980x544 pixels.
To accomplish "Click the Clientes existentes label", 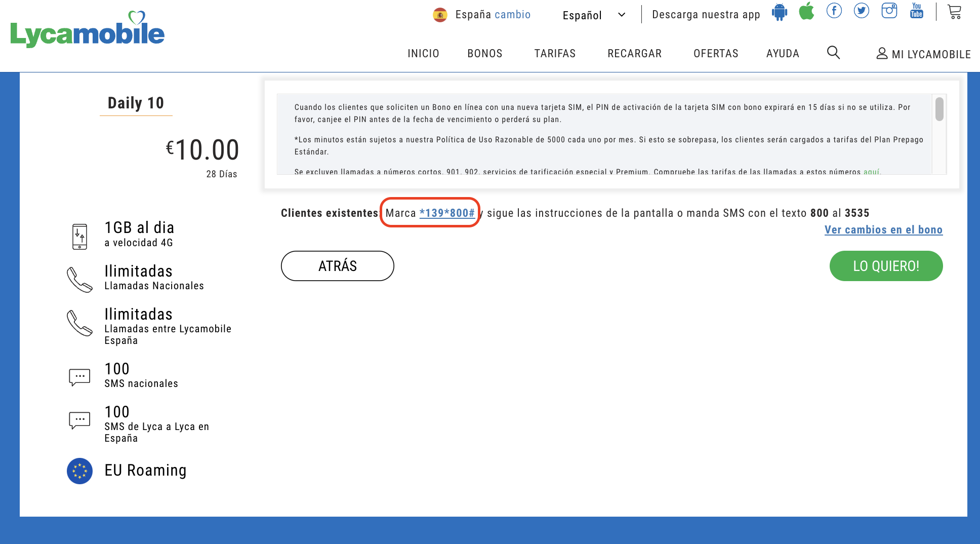I will [330, 213].
